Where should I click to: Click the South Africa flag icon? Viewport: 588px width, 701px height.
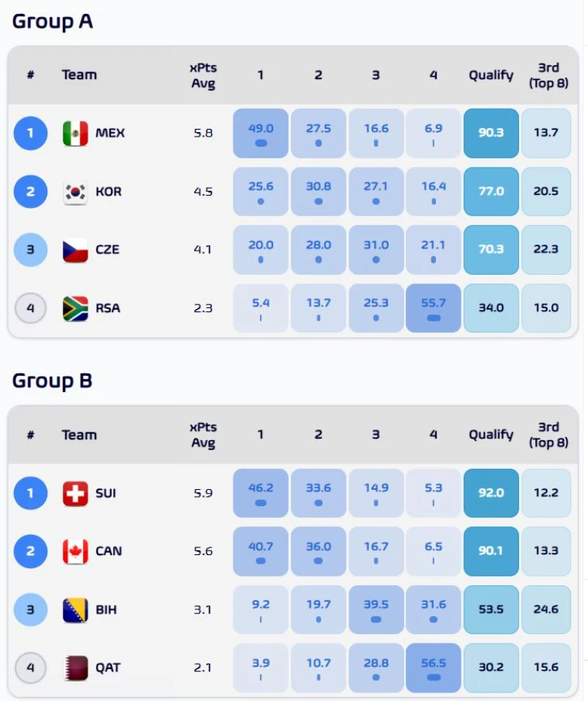coord(75,308)
